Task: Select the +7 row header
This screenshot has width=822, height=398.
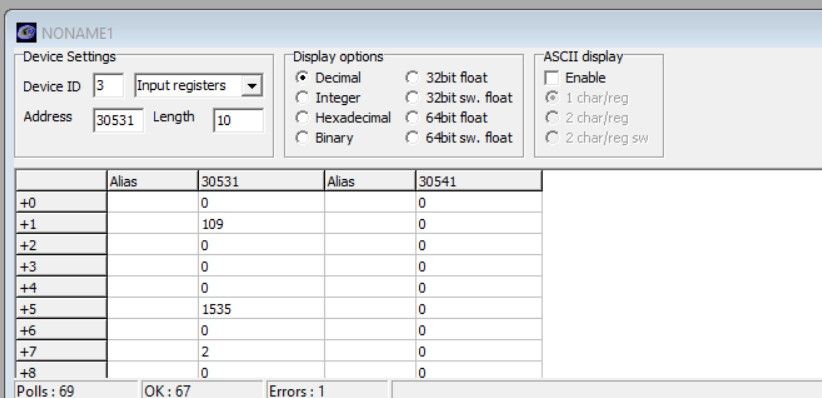Action: 61,351
